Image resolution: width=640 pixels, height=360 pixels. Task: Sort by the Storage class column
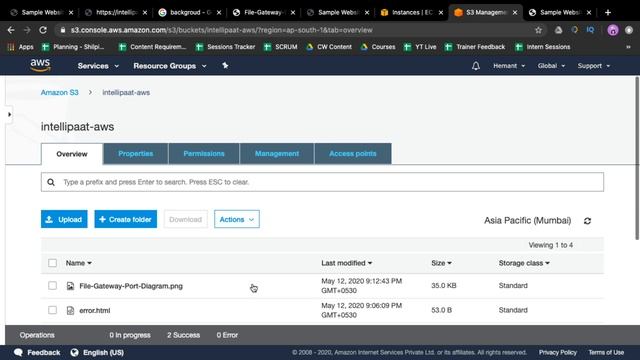(x=524, y=263)
